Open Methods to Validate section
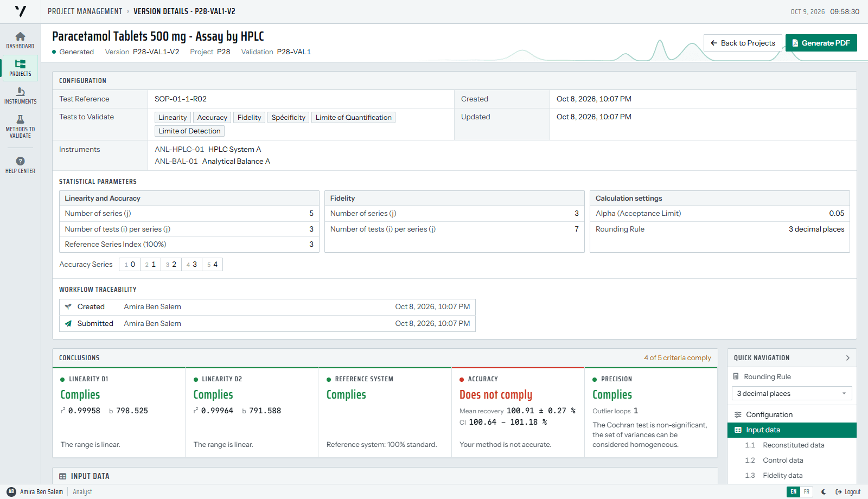Viewport: 868px width, 499px height. [x=20, y=126]
